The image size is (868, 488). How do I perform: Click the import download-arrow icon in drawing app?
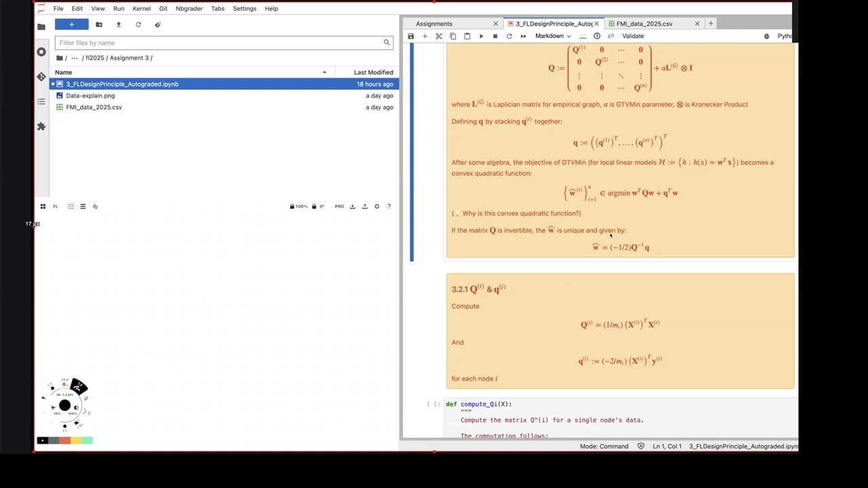[352, 206]
